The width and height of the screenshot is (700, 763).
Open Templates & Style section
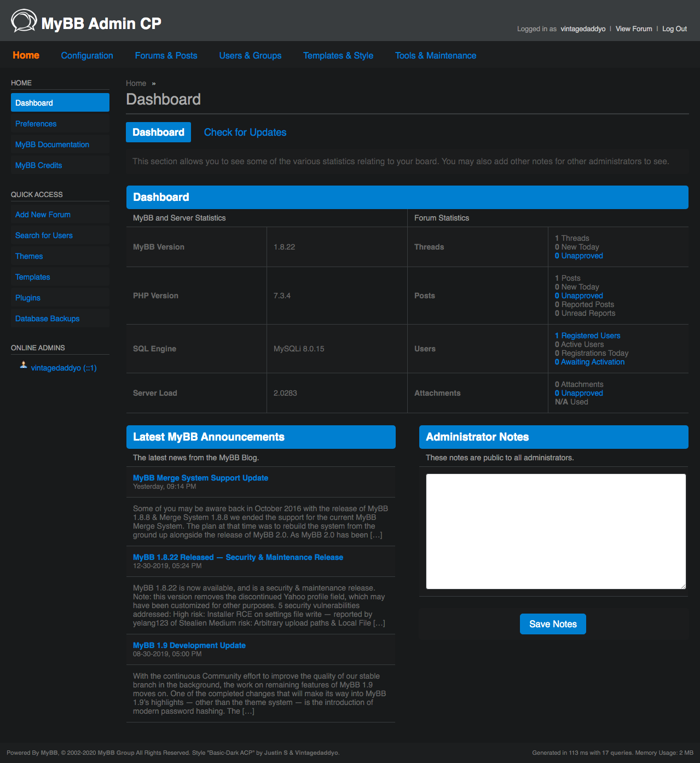pos(338,56)
